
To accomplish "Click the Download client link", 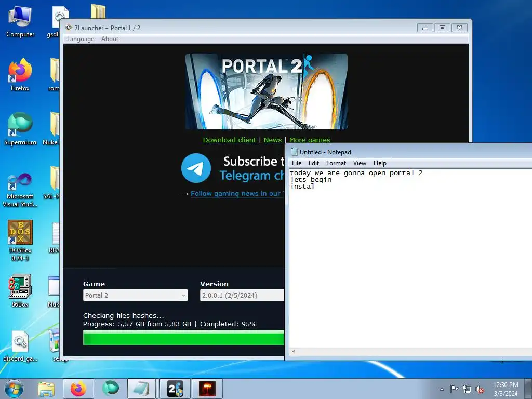I will point(229,140).
